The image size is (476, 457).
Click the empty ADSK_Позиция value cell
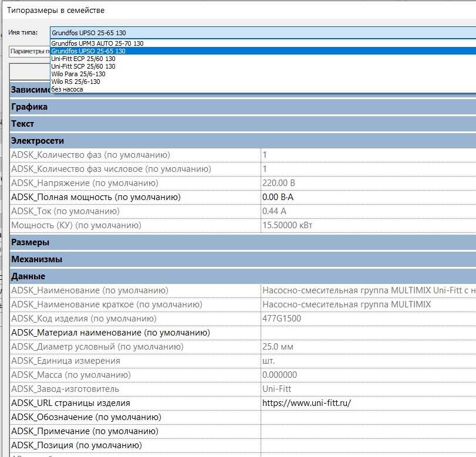[369, 445]
